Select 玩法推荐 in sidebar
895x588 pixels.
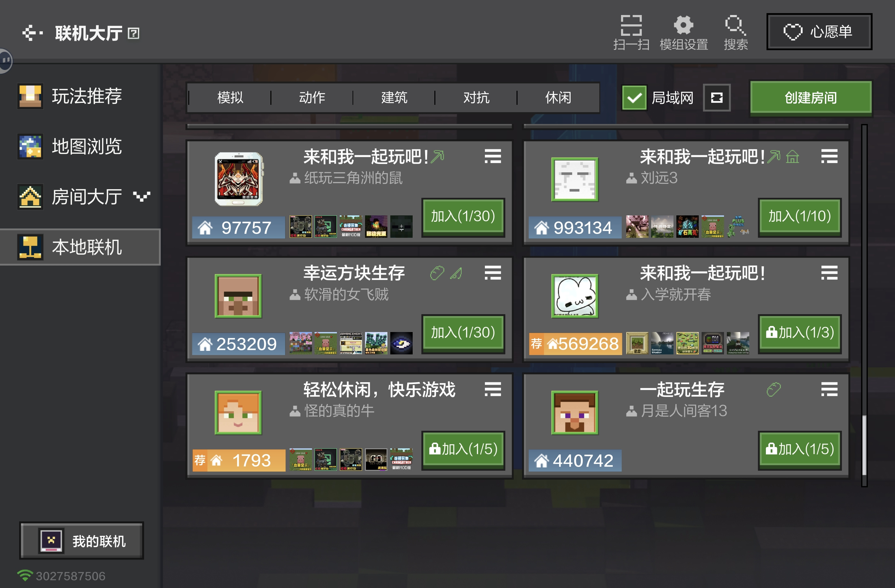click(x=81, y=96)
